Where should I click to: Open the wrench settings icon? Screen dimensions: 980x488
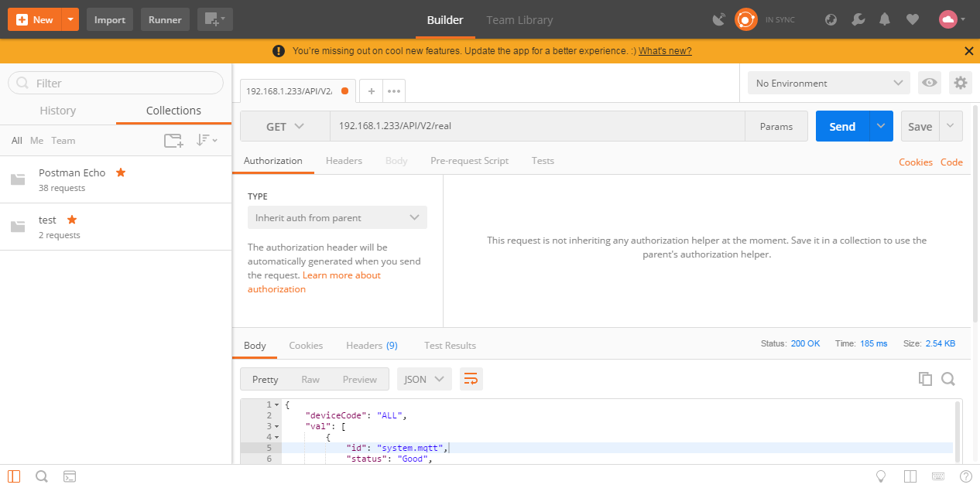(858, 19)
